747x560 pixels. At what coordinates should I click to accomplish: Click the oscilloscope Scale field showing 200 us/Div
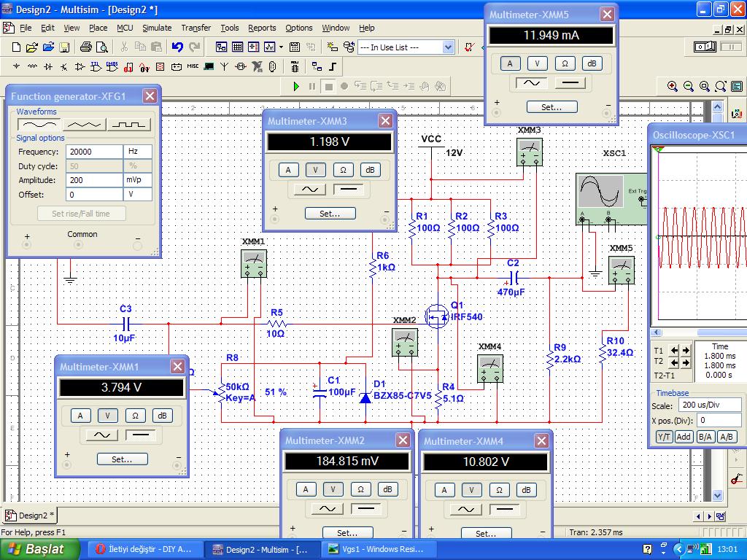coord(708,406)
